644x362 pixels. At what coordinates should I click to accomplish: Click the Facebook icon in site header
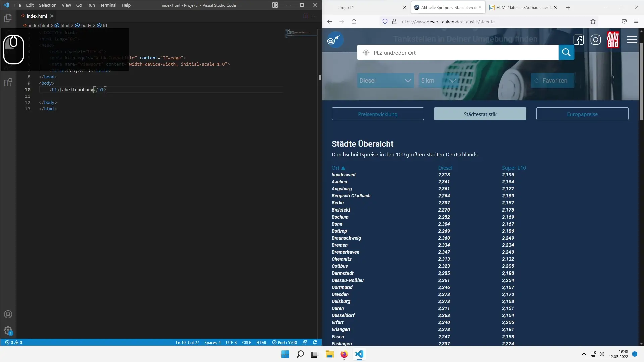pos(579,40)
